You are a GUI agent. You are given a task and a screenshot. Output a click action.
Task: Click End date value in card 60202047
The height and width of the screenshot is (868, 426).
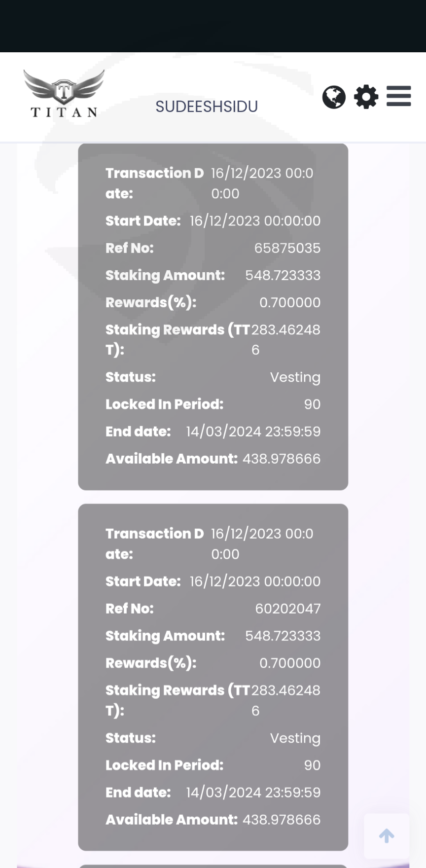tap(253, 792)
